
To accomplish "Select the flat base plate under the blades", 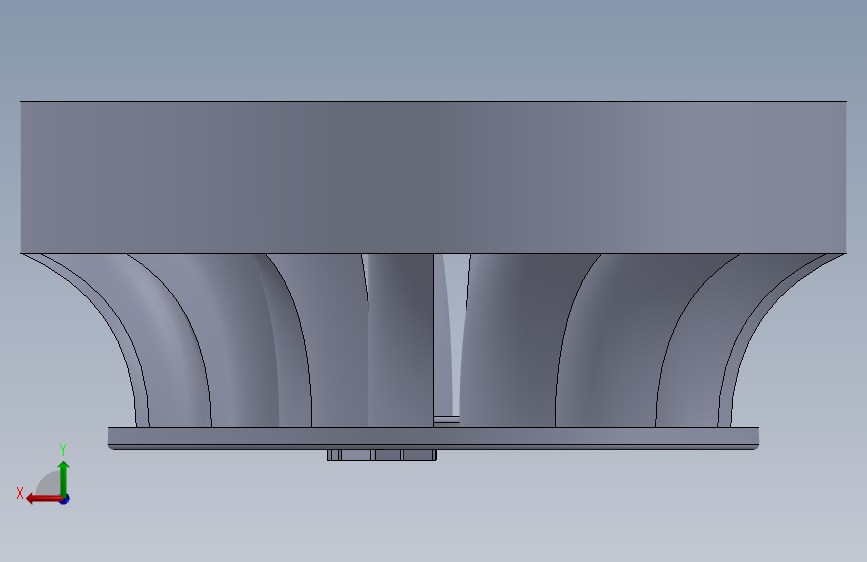I will (x=434, y=438).
